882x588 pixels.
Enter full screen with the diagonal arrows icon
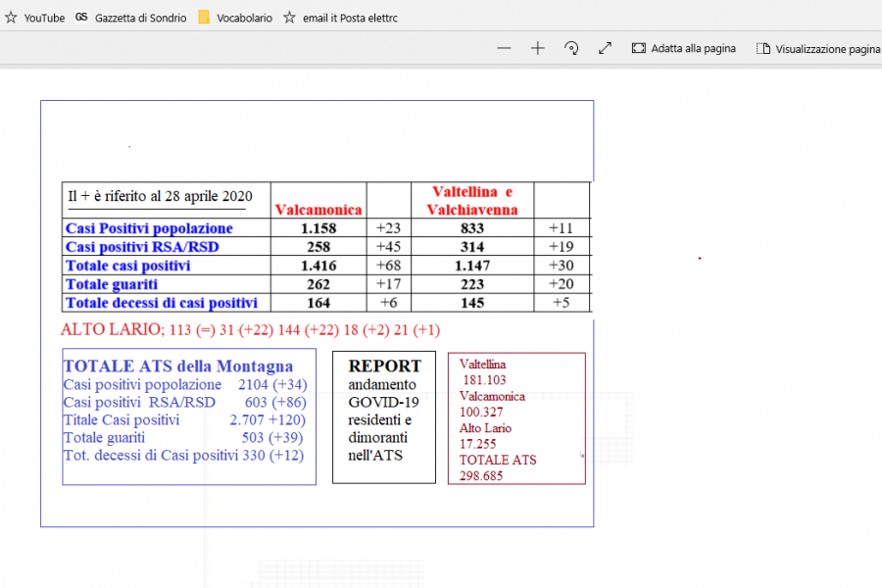click(605, 48)
